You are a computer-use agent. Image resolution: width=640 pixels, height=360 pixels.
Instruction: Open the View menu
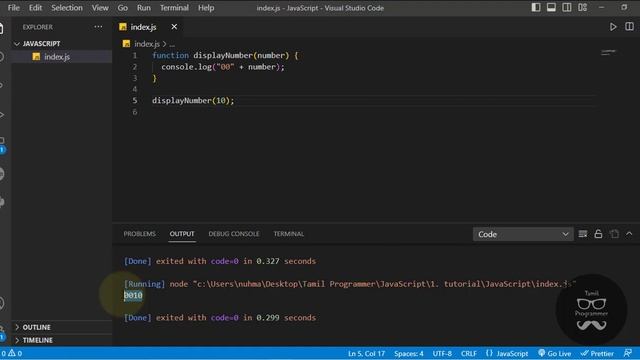click(x=100, y=8)
